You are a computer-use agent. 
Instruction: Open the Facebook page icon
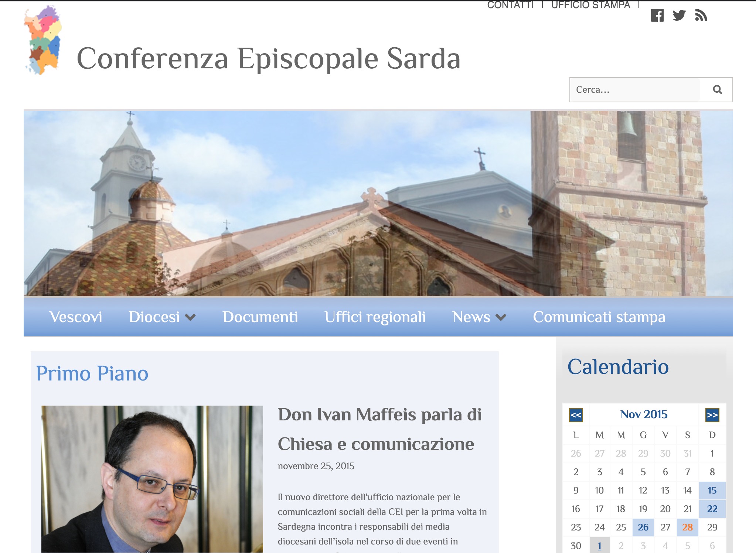click(x=657, y=16)
